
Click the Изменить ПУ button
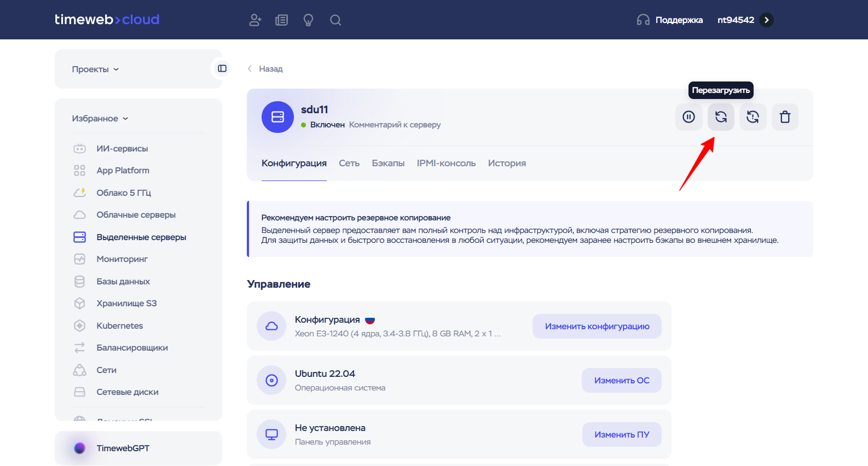pyautogui.click(x=622, y=434)
